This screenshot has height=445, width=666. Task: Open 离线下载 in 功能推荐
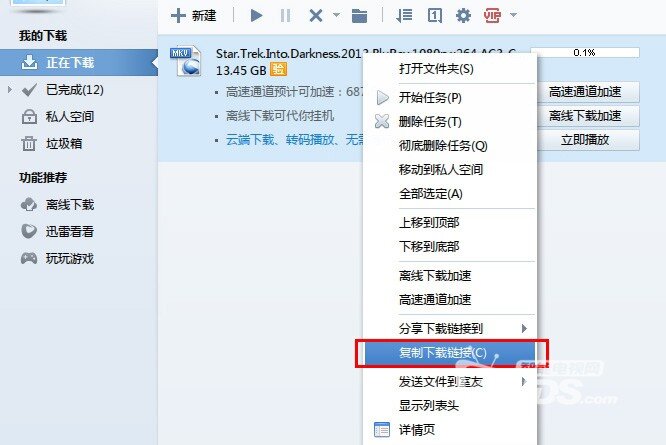58,205
